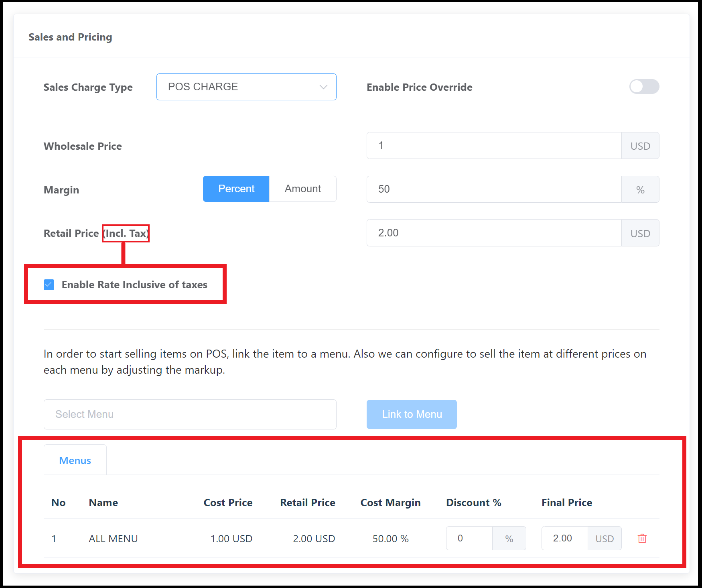Screen dimensions: 702x588
Task: Switch to the Menus tab
Action: pyautogui.click(x=75, y=460)
